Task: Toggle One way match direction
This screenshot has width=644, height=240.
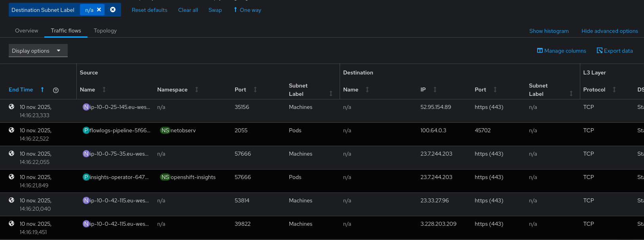Action: click(x=247, y=10)
